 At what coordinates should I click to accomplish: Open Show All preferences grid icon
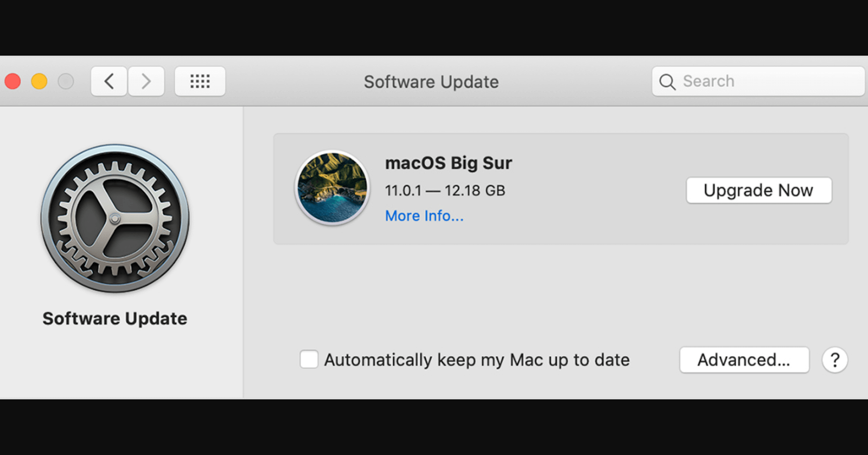pyautogui.click(x=200, y=81)
